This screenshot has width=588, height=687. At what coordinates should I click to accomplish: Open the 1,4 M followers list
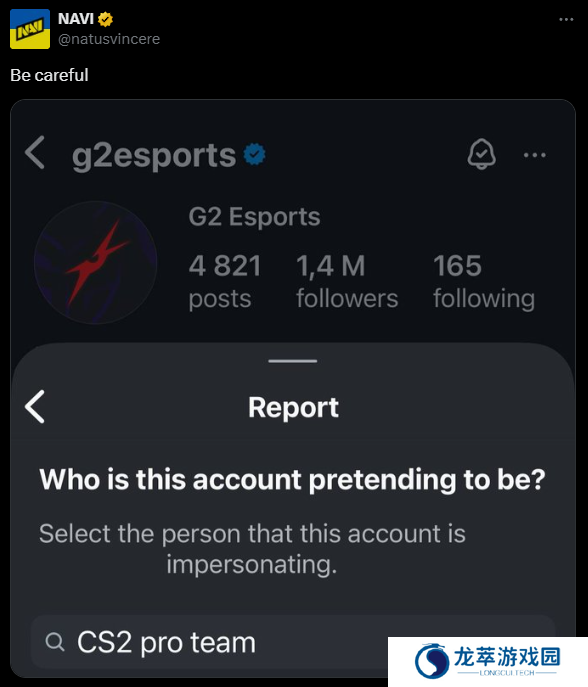point(347,281)
